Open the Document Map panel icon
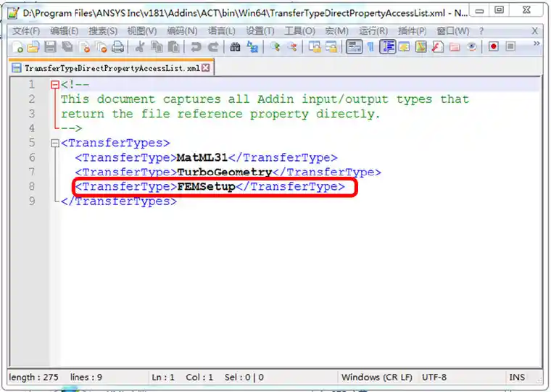The width and height of the screenshot is (551, 392). pyautogui.click(x=421, y=46)
